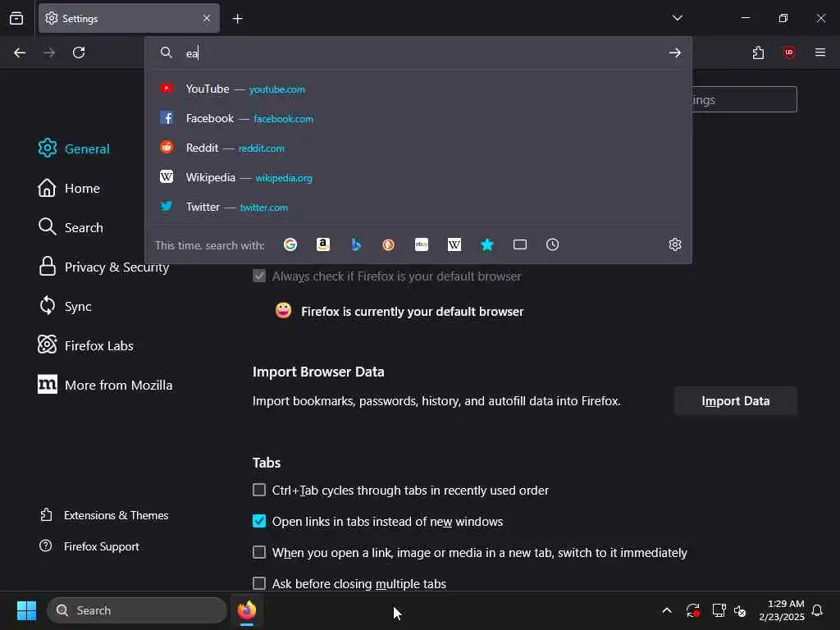Close the Settings tab
This screenshot has height=630, width=840.
coord(207,18)
